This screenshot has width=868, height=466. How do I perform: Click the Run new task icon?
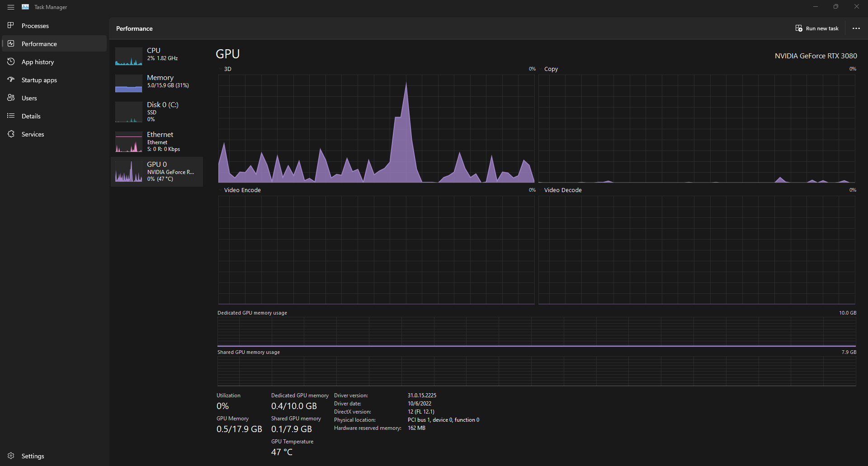pos(799,28)
